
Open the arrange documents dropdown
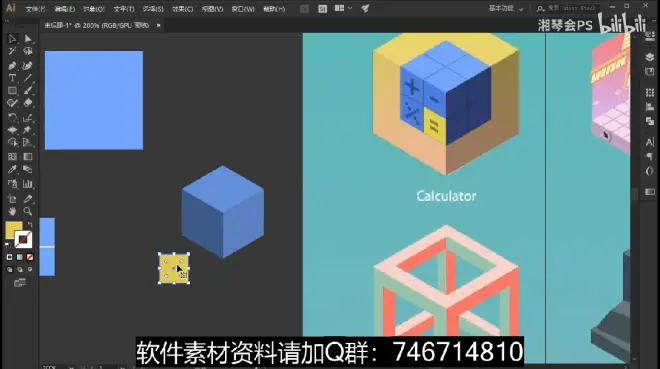[x=343, y=8]
